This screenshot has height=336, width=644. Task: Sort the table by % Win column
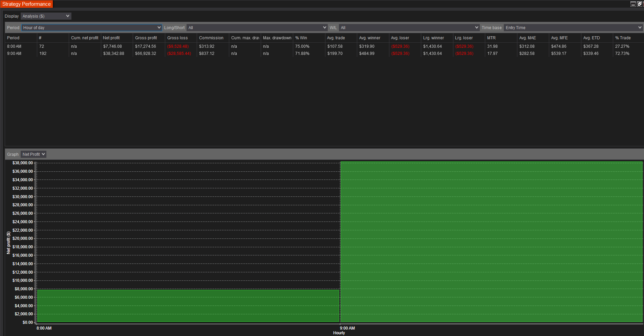pyautogui.click(x=301, y=38)
